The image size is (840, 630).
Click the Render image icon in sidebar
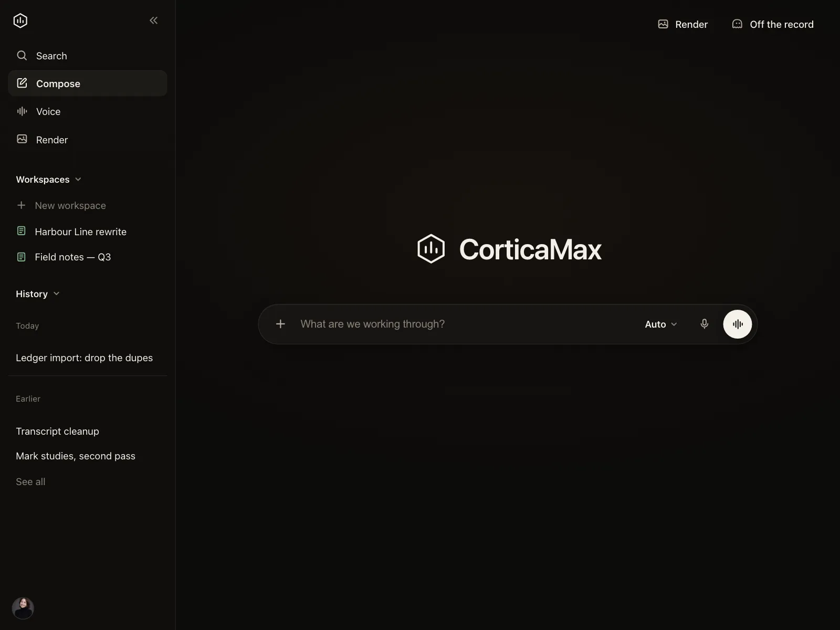[22, 139]
